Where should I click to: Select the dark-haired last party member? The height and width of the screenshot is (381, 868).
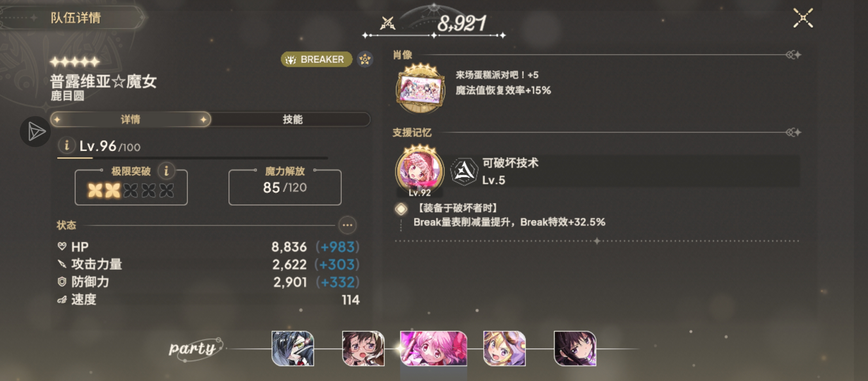pos(575,348)
